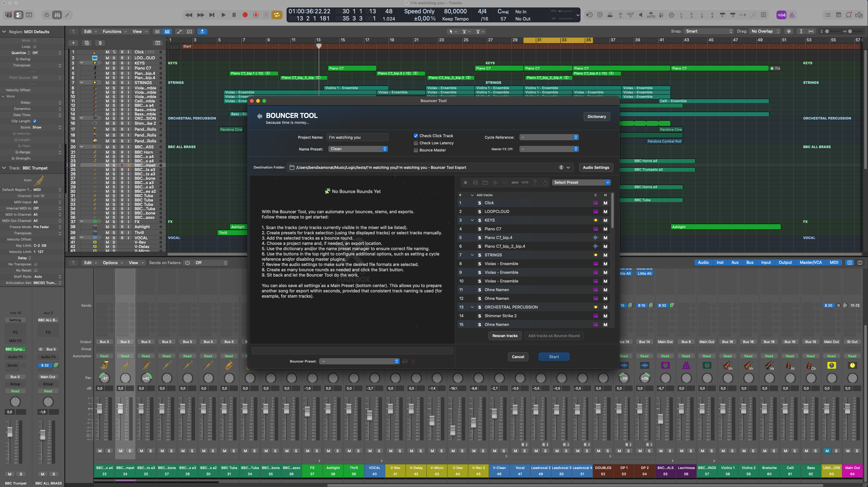
Task: Click the question mark help icon in Bouncer Tool
Action: (x=535, y=183)
